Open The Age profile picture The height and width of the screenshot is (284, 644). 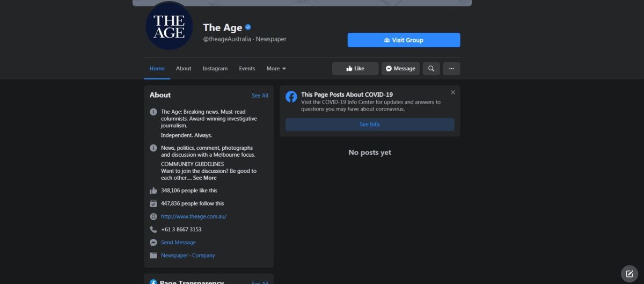169,26
